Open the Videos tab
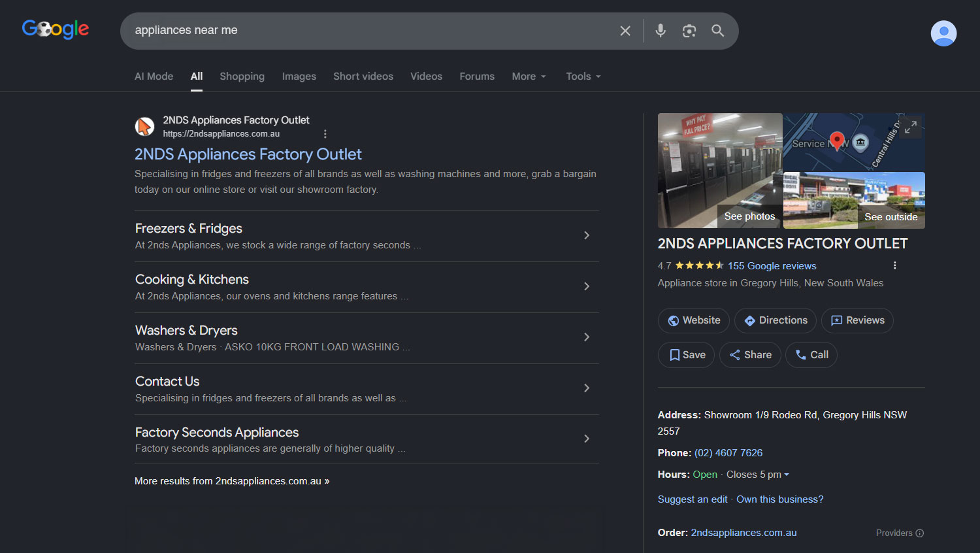The height and width of the screenshot is (553, 980). coord(427,76)
